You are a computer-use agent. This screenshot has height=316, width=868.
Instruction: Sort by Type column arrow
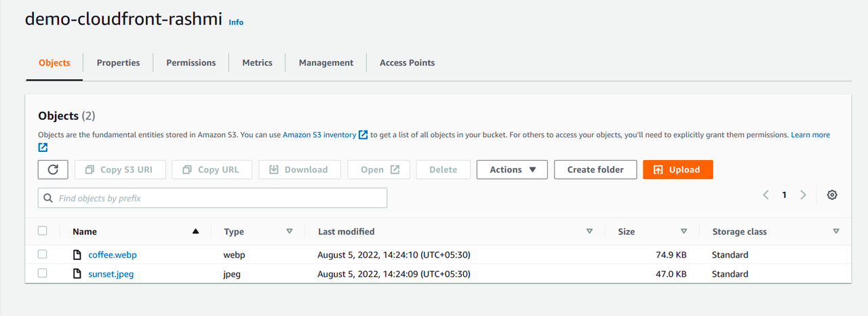290,231
